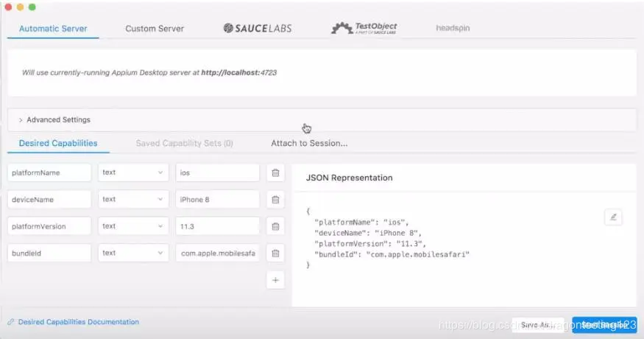Delete the deviceName capability row
644x339 pixels.
click(275, 200)
